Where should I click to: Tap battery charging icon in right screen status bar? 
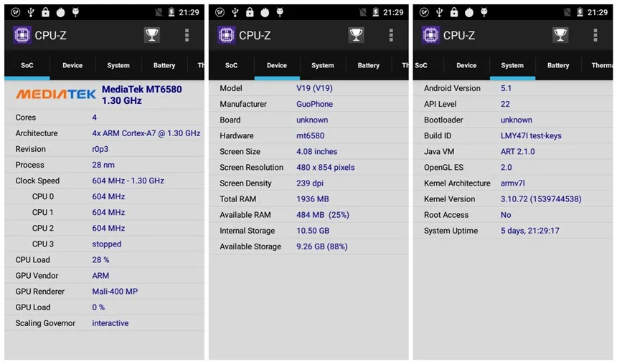click(580, 12)
